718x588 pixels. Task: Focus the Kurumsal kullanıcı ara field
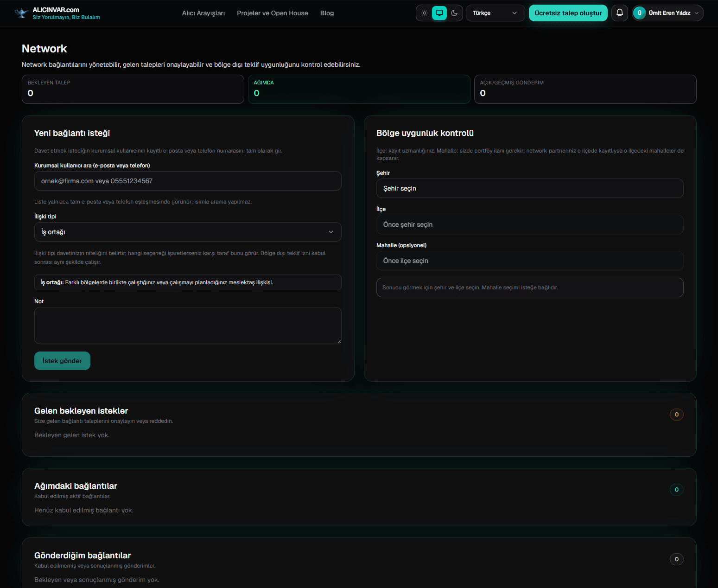188,181
